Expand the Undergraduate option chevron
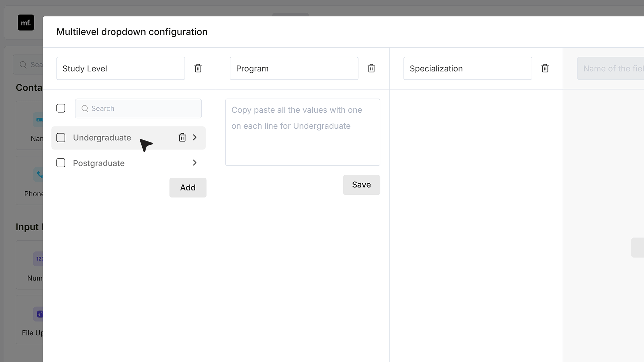The width and height of the screenshot is (644, 362). click(x=195, y=137)
